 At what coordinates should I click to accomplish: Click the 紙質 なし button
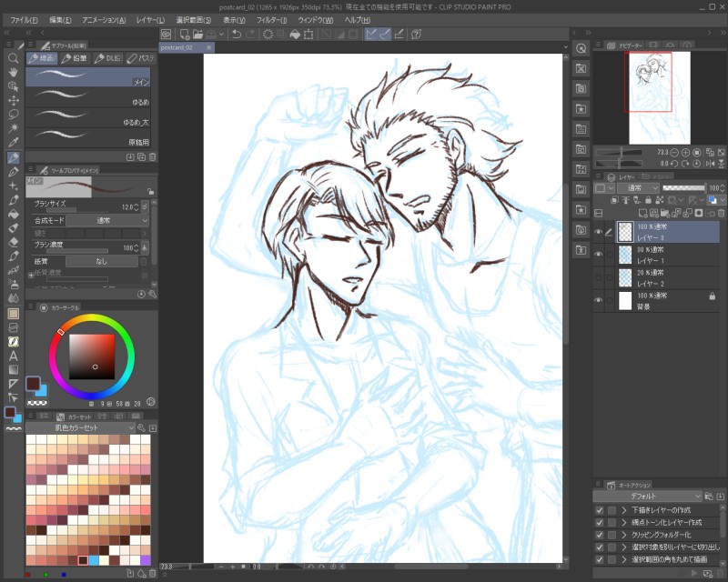(x=102, y=262)
